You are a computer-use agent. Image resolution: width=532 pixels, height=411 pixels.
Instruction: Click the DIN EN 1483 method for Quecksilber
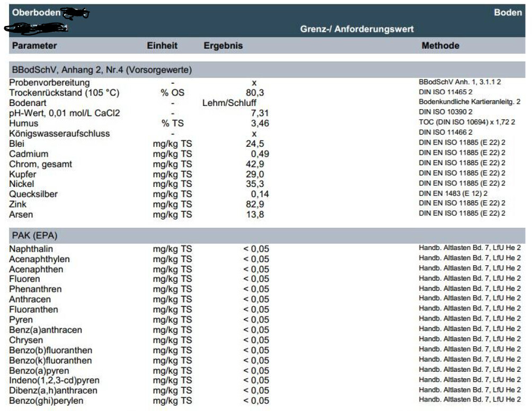(454, 194)
